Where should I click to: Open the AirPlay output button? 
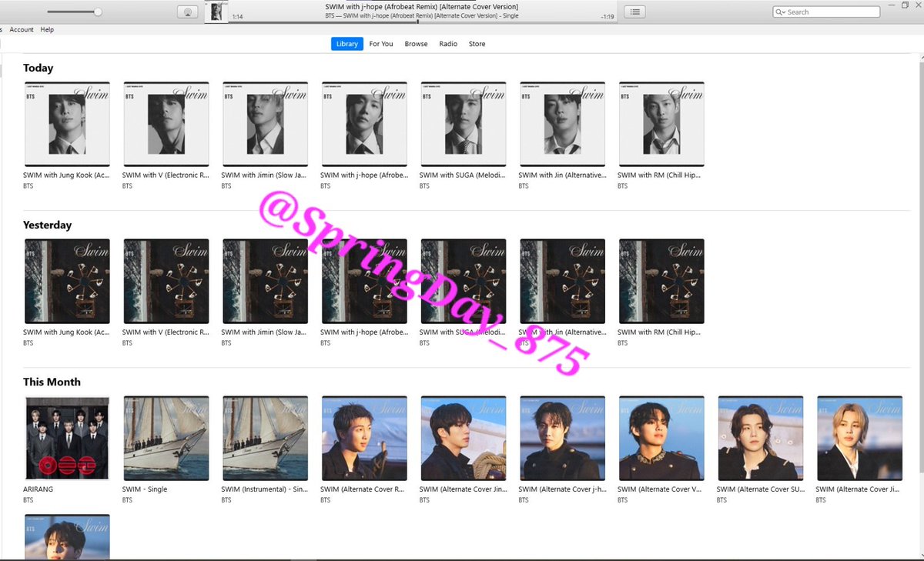click(x=187, y=12)
